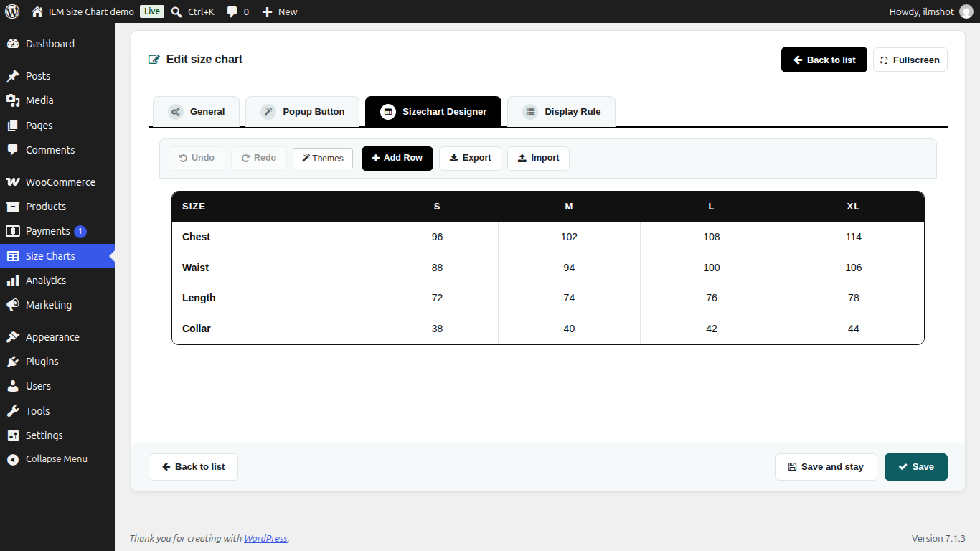Click the Waist S cell value 88
The width and height of the screenshot is (980, 551).
click(438, 268)
